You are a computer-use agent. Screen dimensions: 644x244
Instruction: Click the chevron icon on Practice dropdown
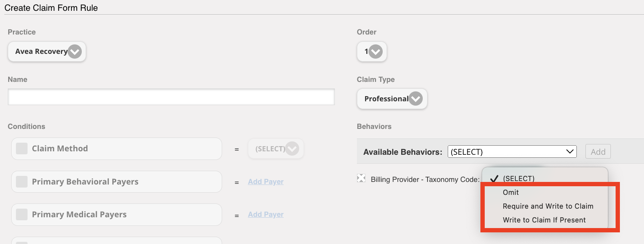click(x=74, y=52)
